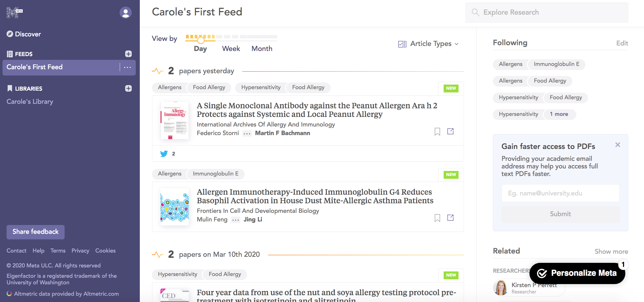Click the View by timeline slider handle
This screenshot has height=302, width=644.
coord(201,40)
